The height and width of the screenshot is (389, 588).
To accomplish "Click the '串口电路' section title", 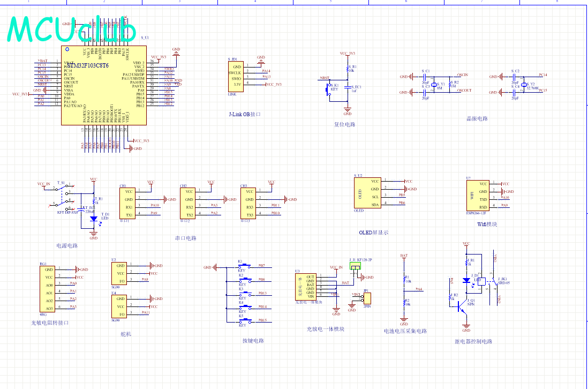I will [x=185, y=238].
